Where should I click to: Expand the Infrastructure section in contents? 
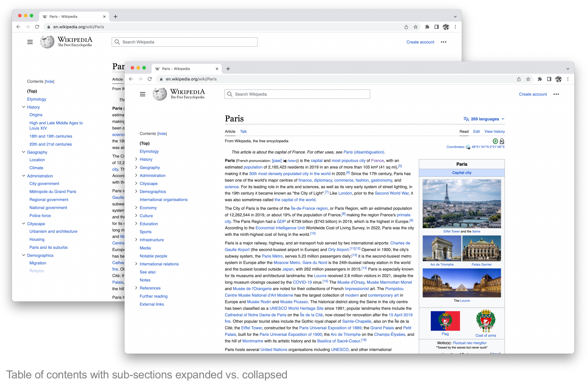coord(136,240)
